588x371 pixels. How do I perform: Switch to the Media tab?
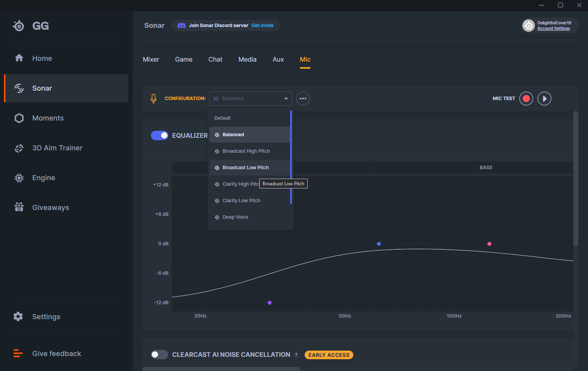pos(248,59)
